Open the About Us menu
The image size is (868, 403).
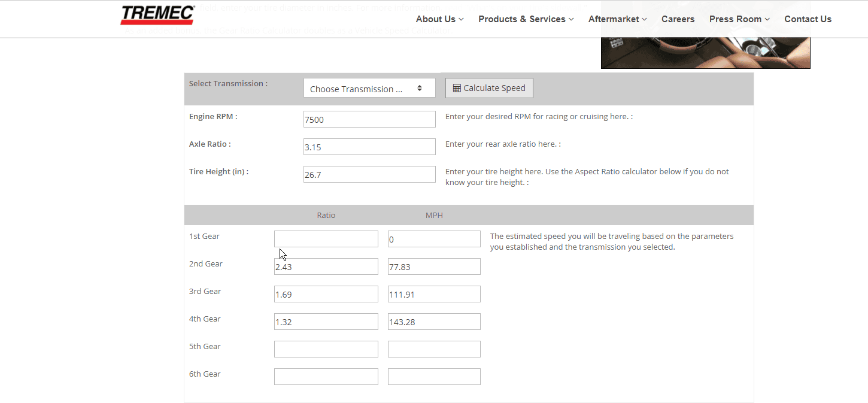[x=440, y=19]
